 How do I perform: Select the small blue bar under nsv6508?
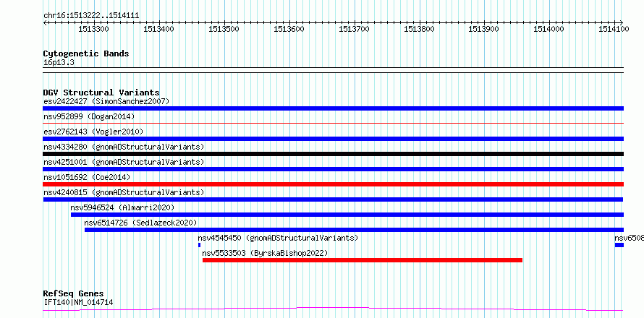coord(619,245)
